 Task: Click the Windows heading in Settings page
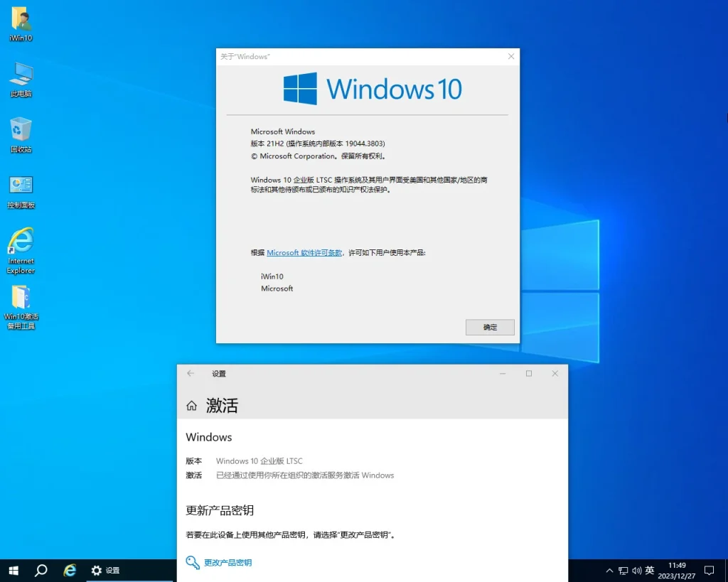pos(209,437)
